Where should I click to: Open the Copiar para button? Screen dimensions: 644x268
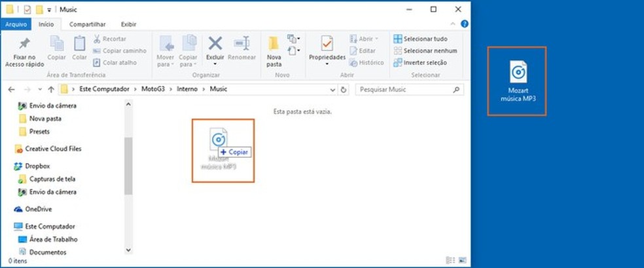click(x=188, y=51)
